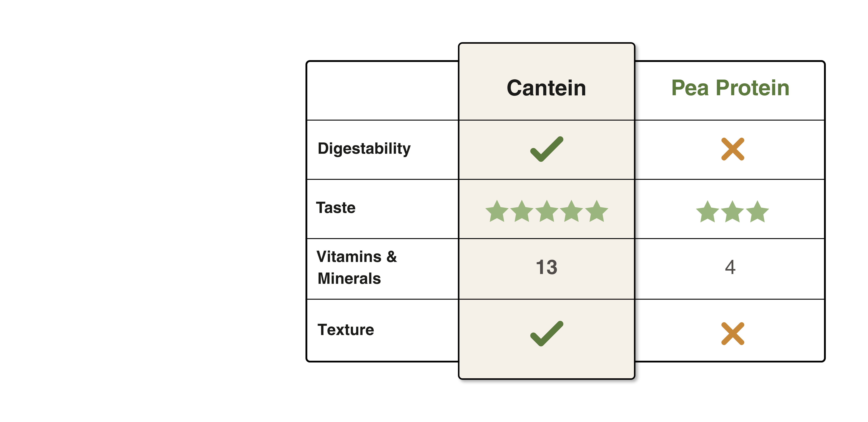Click the number 4 in the Pea Protein column
The image size is (868, 422).
pos(730,267)
